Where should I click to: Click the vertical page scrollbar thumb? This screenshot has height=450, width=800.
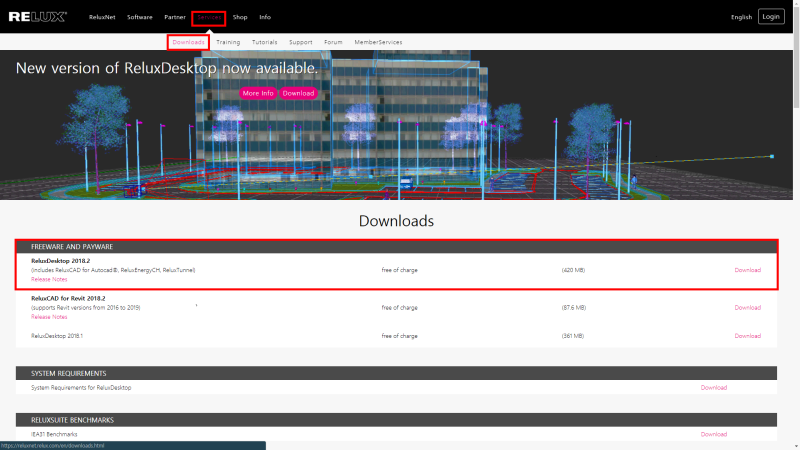[796, 56]
